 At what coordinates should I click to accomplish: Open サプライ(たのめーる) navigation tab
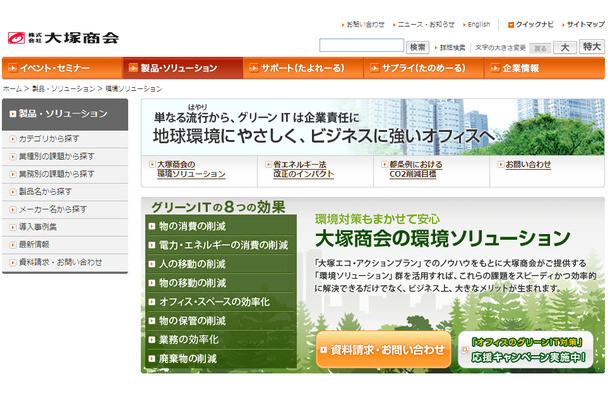coord(424,68)
